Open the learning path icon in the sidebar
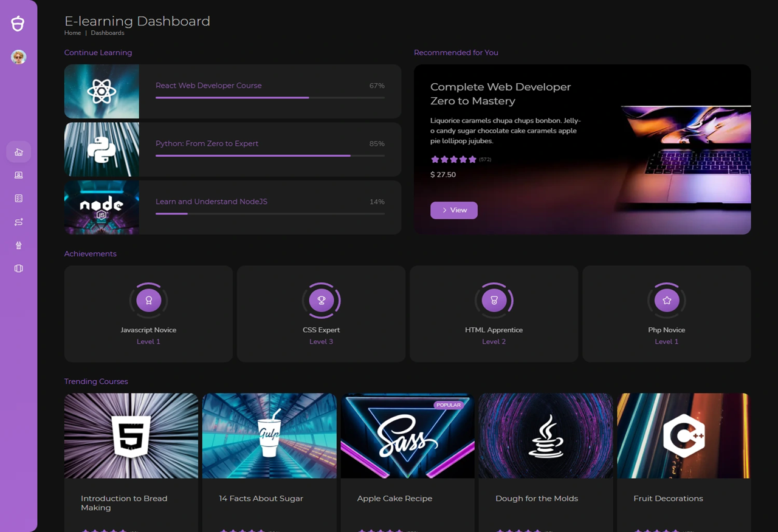 (18, 222)
